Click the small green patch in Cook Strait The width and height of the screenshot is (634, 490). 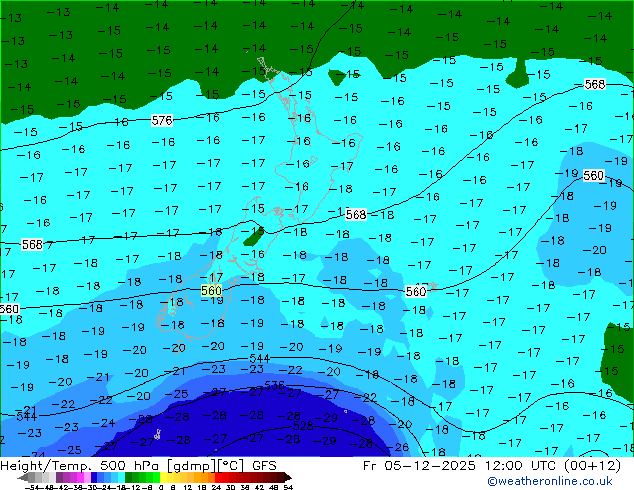[254, 239]
